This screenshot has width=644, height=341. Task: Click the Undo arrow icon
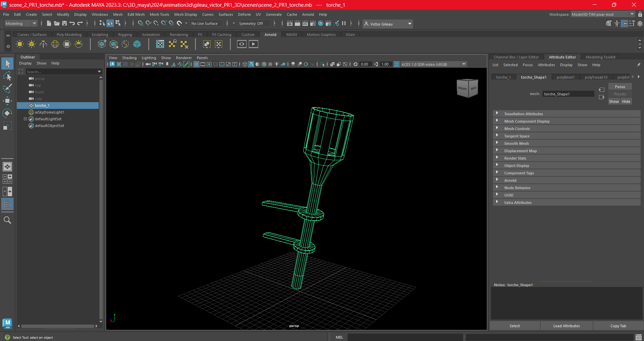(x=72, y=23)
